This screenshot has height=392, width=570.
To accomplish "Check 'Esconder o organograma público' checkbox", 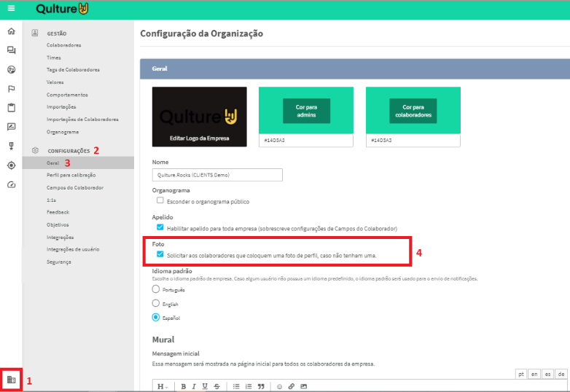I will [x=160, y=200].
